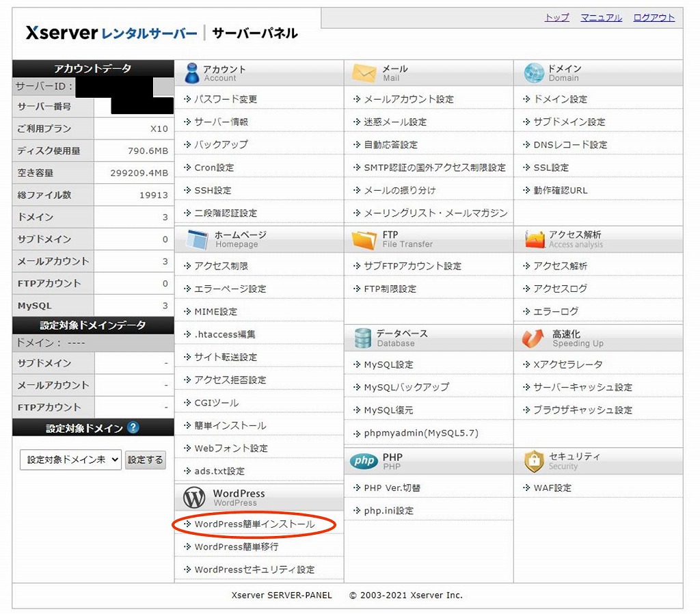The height and width of the screenshot is (614, 700).
Task: Open FTP制限設定
Action: pos(390,289)
